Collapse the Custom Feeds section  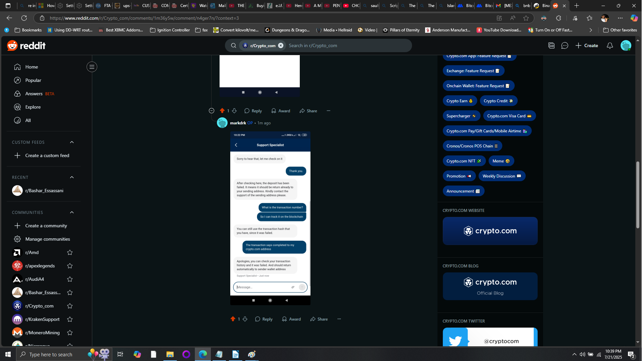pos(72,143)
